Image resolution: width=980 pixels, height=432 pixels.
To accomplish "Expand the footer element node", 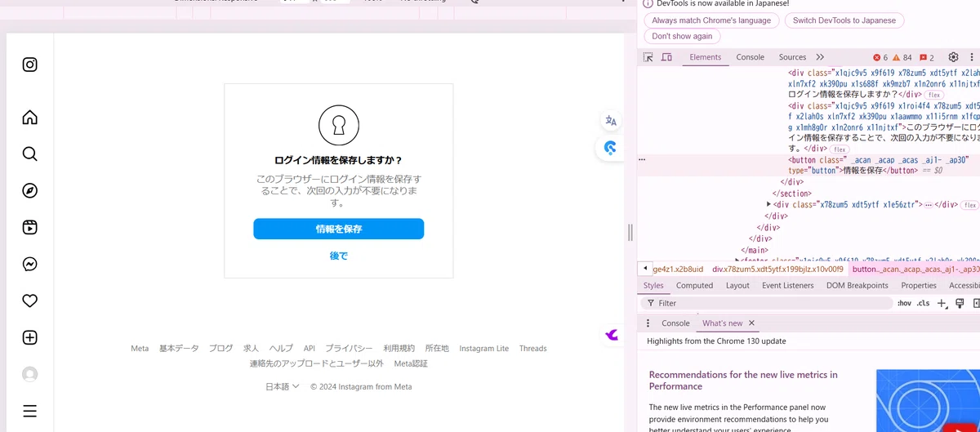I will click(737, 260).
